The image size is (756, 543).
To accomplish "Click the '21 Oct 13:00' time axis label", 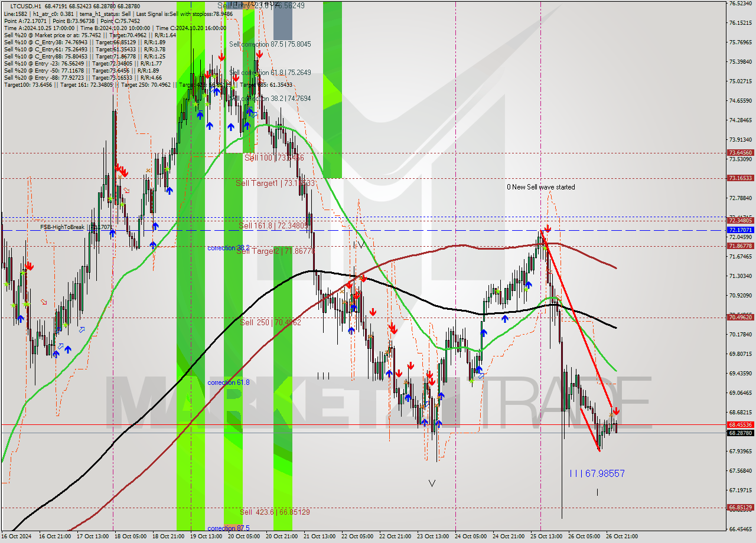I will [x=320, y=537].
